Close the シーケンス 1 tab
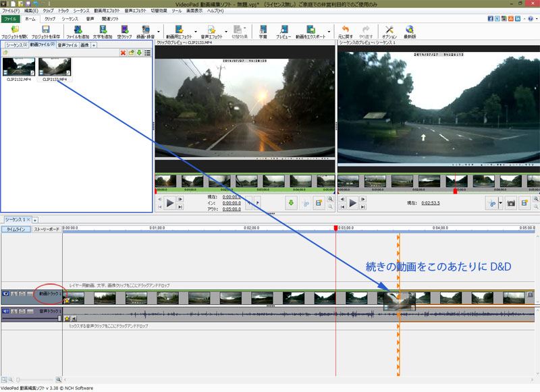Screen dimensions: 540x392 (28, 219)
